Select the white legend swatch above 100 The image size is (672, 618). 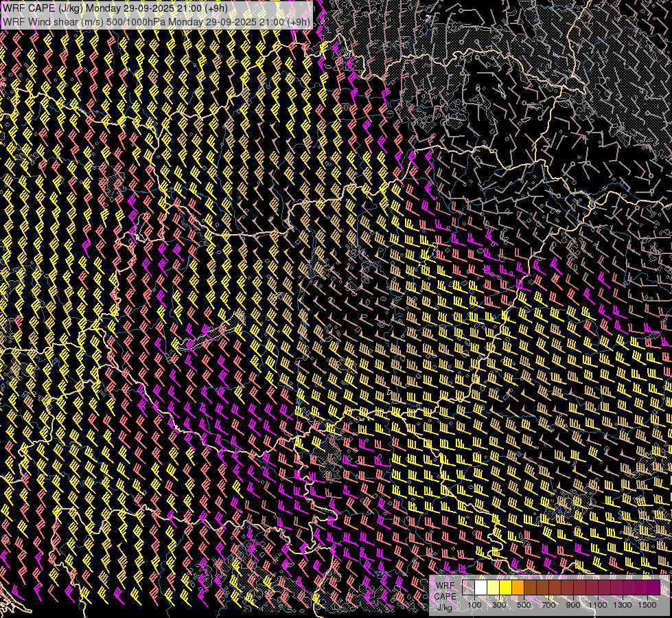[481, 587]
